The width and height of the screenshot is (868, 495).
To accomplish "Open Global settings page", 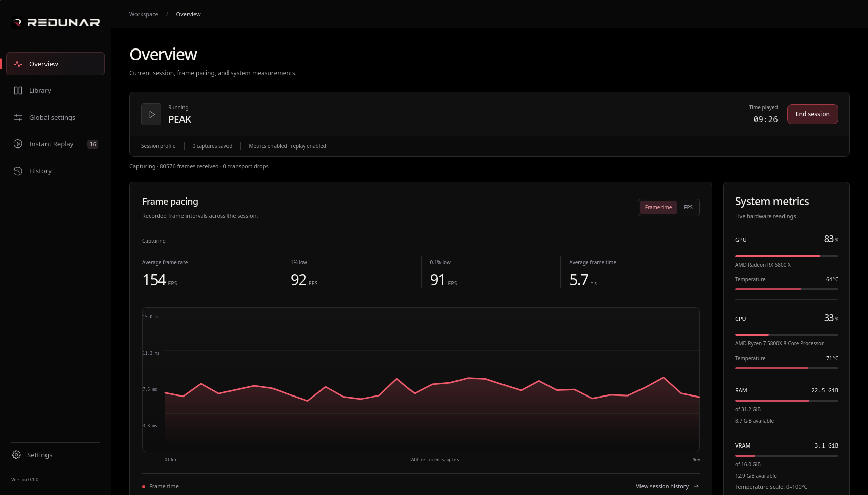I will tap(55, 118).
